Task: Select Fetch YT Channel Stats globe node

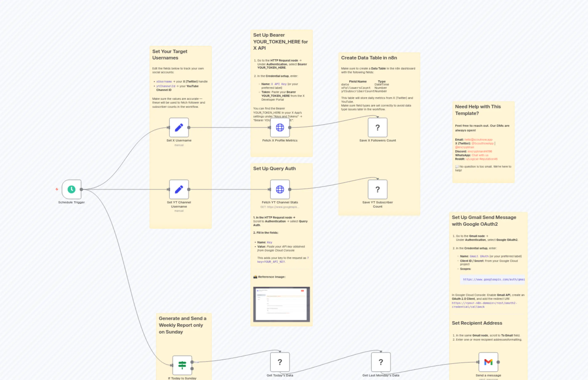Action: (280, 189)
